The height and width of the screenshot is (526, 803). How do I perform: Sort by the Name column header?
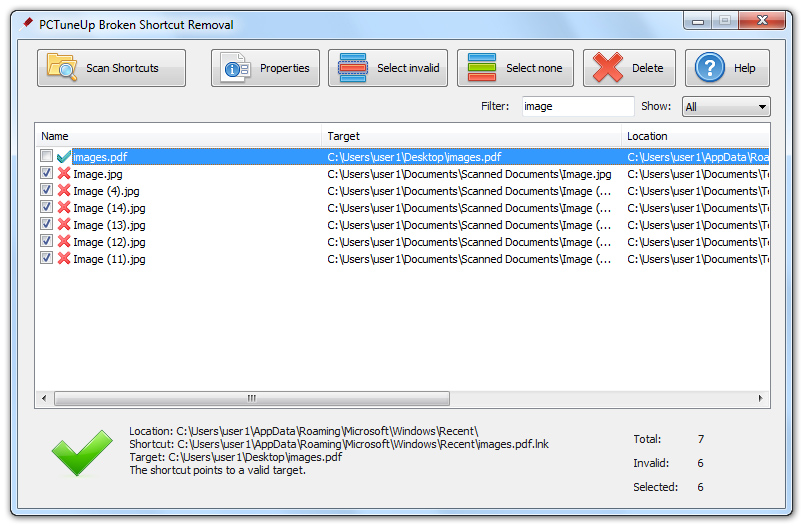pyautogui.click(x=178, y=136)
